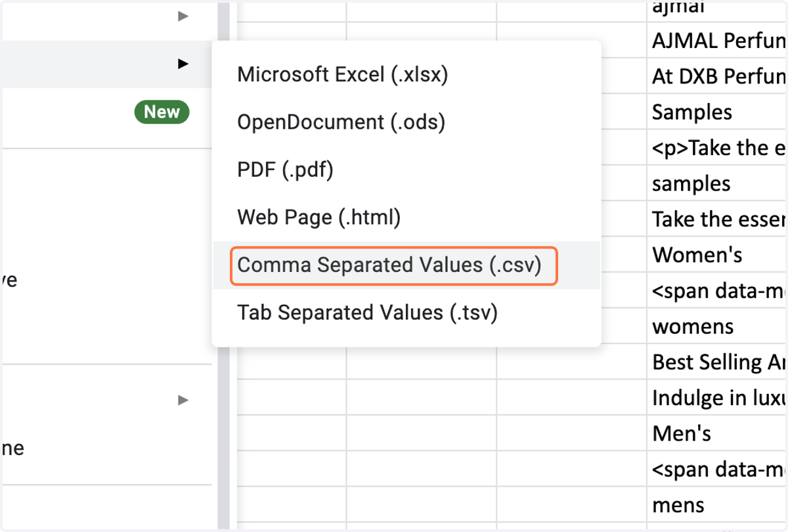This screenshot has height=532, width=788.
Task: Select cell starting Take the esser
Action: click(717, 219)
